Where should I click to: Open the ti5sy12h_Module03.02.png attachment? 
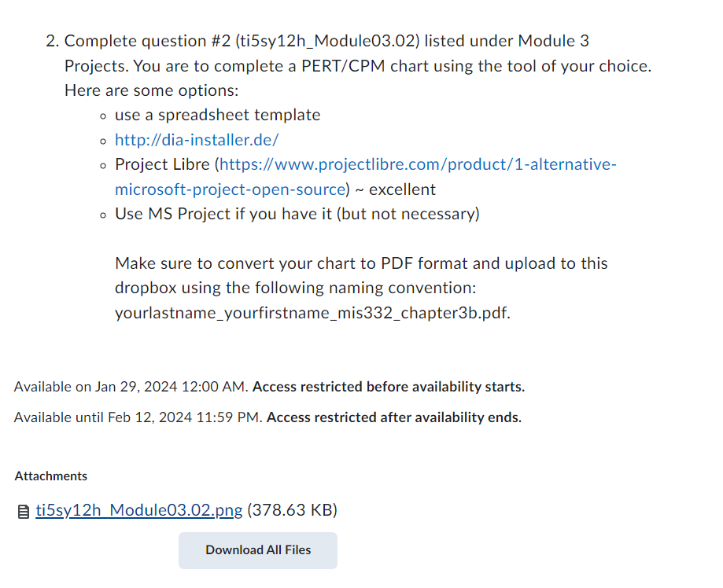point(138,510)
